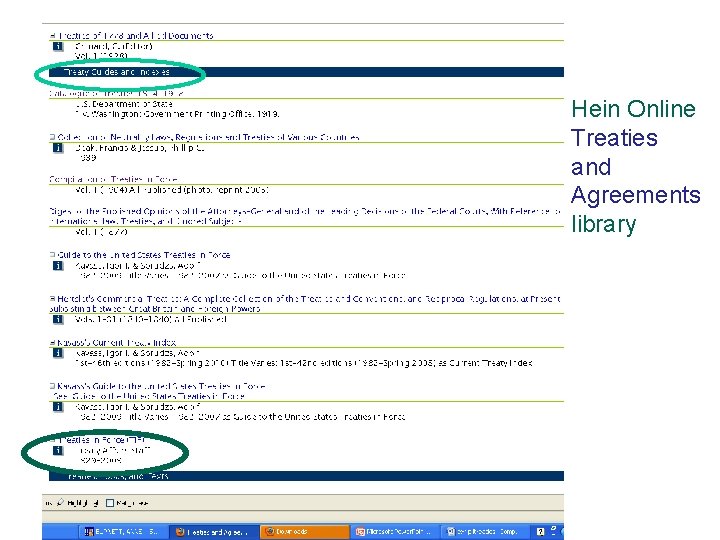Switch to Treaties and Agreements Firefox taskbar window
Image resolution: width=720 pixels, height=540 pixels.
pos(213,532)
